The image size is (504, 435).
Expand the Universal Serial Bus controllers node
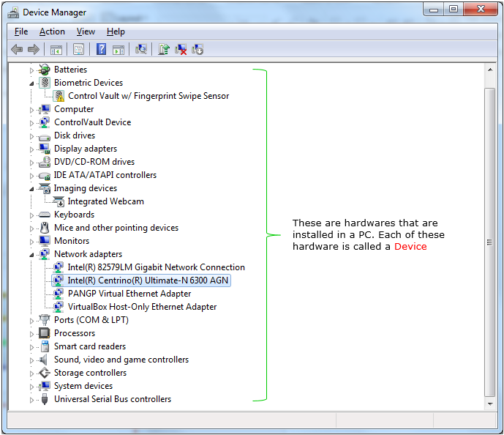[x=31, y=400]
